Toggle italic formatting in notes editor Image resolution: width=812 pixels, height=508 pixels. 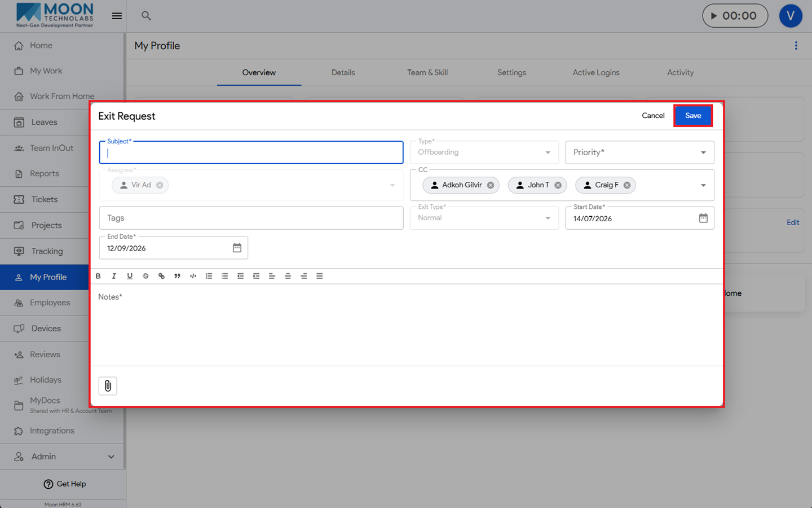pos(114,276)
